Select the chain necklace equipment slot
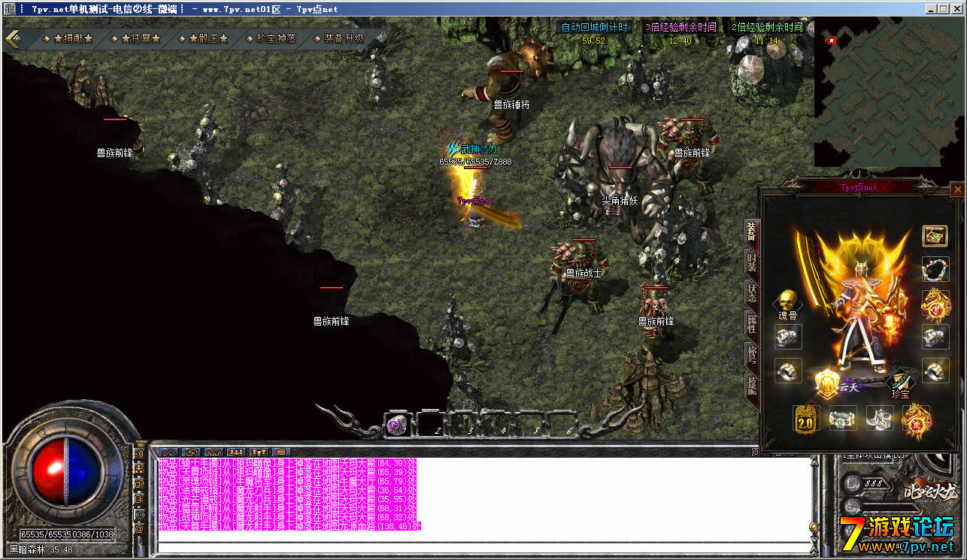This screenshot has height=560, width=967. (x=935, y=269)
